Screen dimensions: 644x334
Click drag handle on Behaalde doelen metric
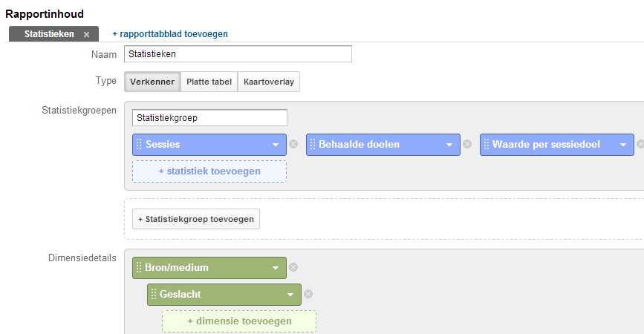tap(313, 144)
